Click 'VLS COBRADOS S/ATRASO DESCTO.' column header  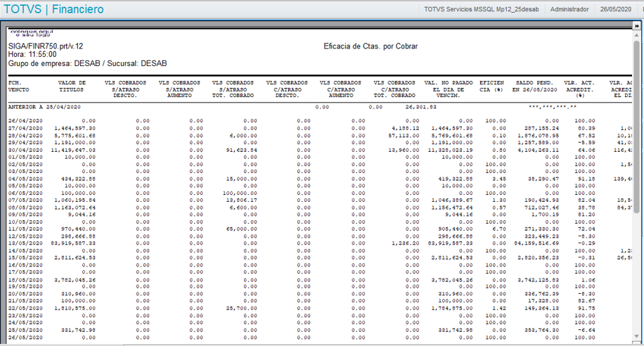pos(125,89)
